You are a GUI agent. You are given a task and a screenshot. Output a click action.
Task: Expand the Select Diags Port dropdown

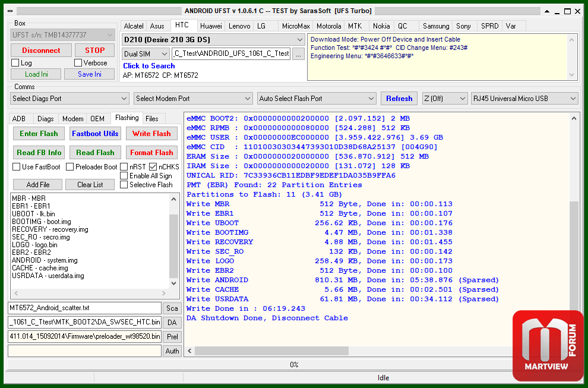coord(69,99)
